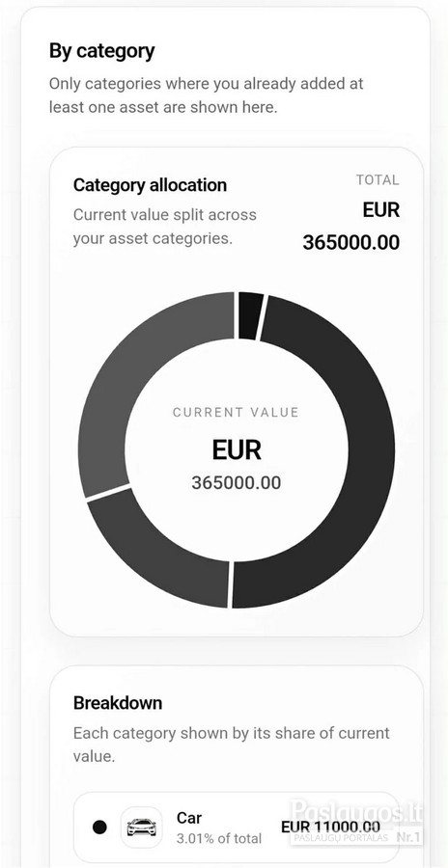The image size is (448, 868).
Task: Click the Category allocation title
Action: click(150, 185)
